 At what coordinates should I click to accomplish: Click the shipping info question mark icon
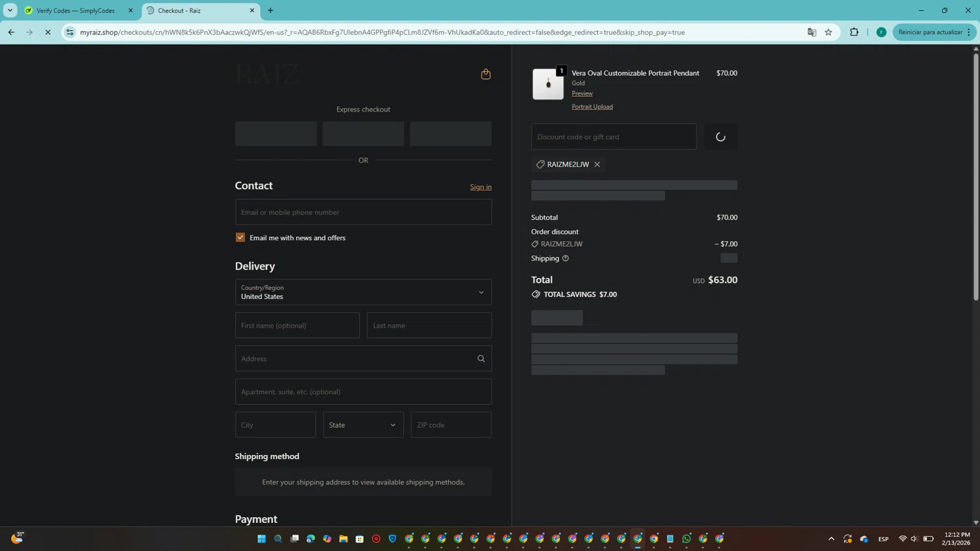[566, 259]
